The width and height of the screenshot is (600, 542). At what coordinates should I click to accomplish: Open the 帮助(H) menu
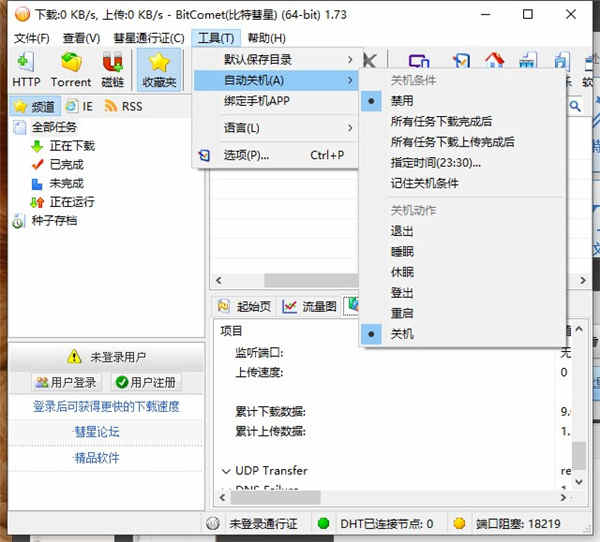click(x=266, y=38)
